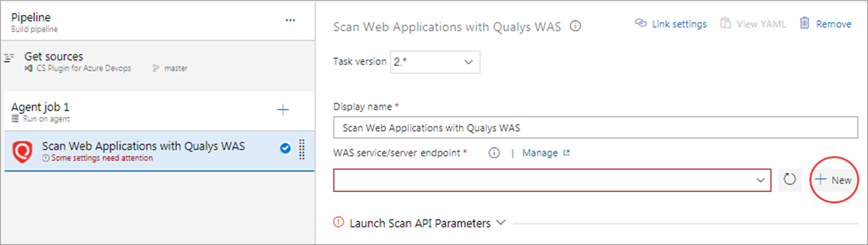Show info for the task title
Image resolution: width=868 pixels, height=245 pixels.
(575, 26)
